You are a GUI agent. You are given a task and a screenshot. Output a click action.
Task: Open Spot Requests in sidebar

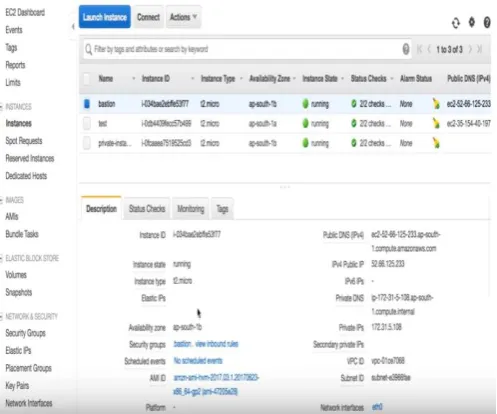[x=24, y=141]
